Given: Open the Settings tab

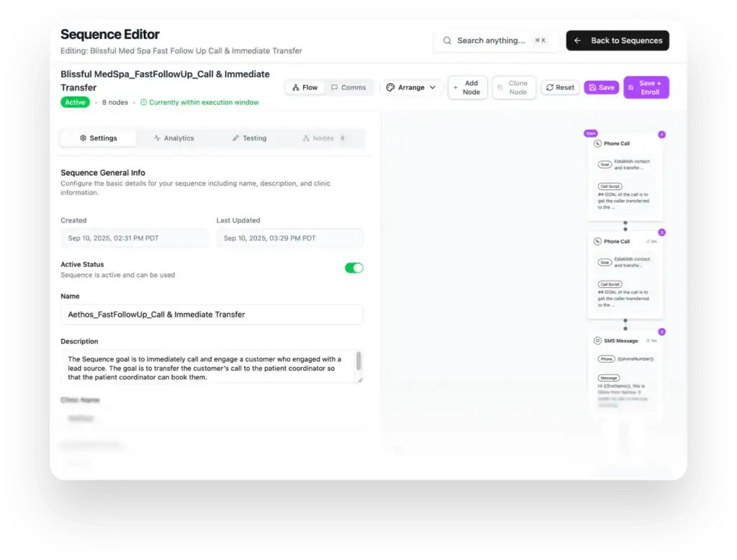Looking at the screenshot, I should [x=99, y=138].
